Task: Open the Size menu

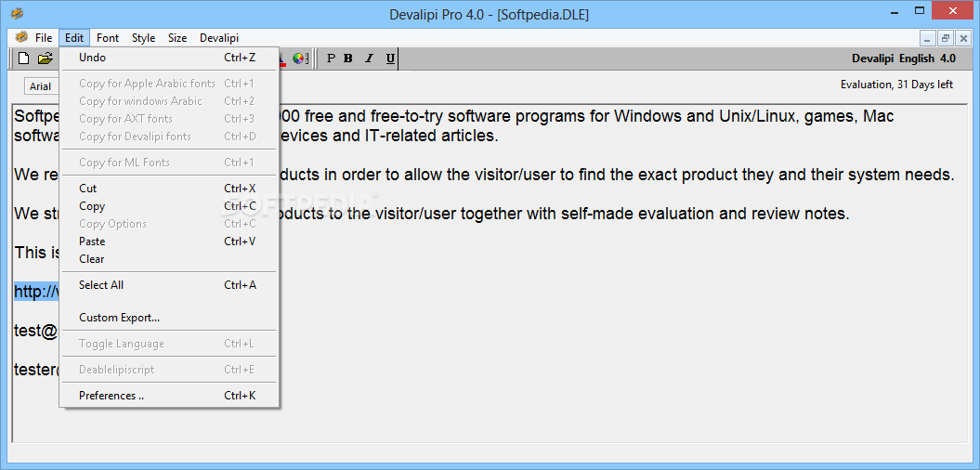Action: [177, 38]
